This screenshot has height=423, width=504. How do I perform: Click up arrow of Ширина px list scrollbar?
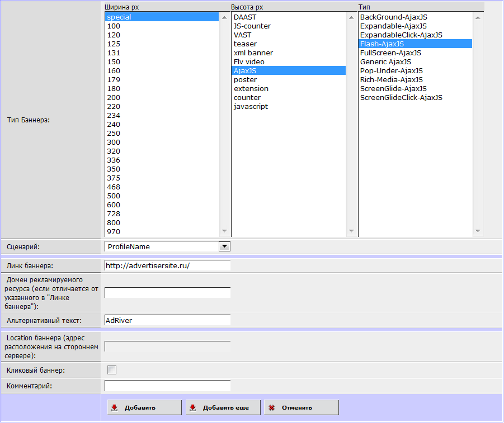pyautogui.click(x=224, y=17)
